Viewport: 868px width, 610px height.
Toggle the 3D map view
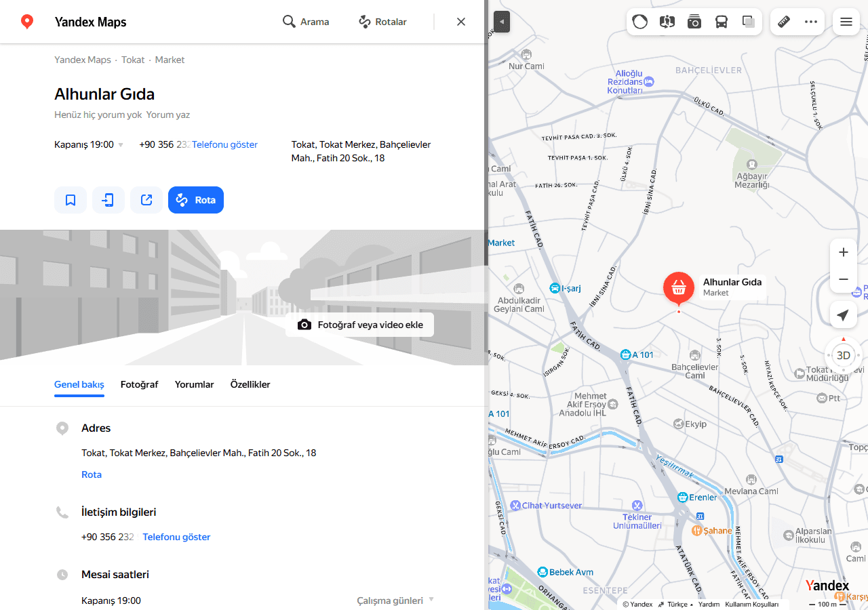click(843, 354)
